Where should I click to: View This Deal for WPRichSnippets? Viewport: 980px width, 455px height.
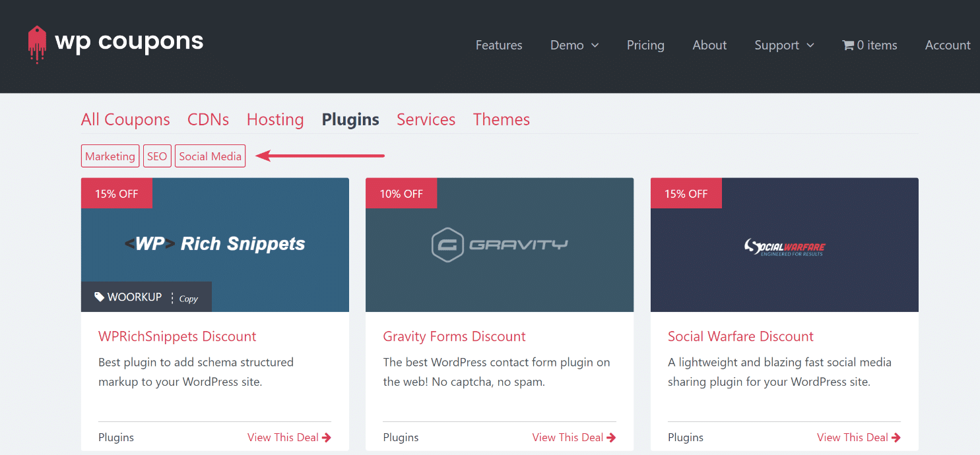(289, 437)
